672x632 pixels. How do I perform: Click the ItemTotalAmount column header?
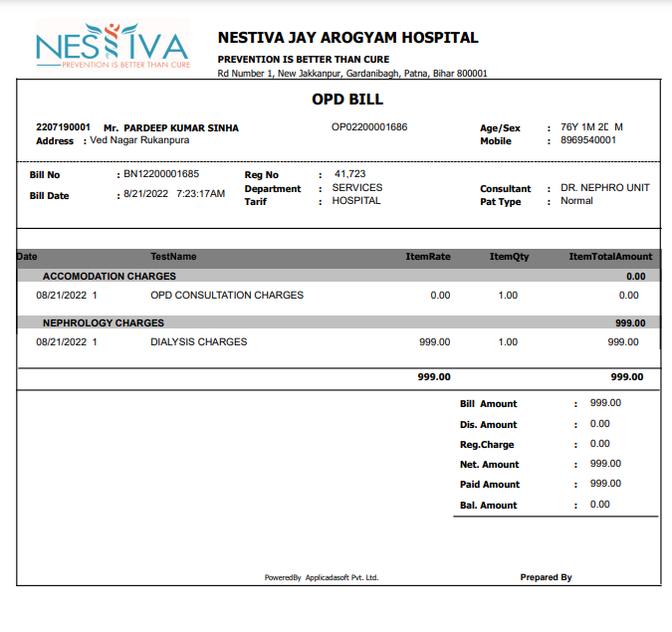[x=610, y=257]
